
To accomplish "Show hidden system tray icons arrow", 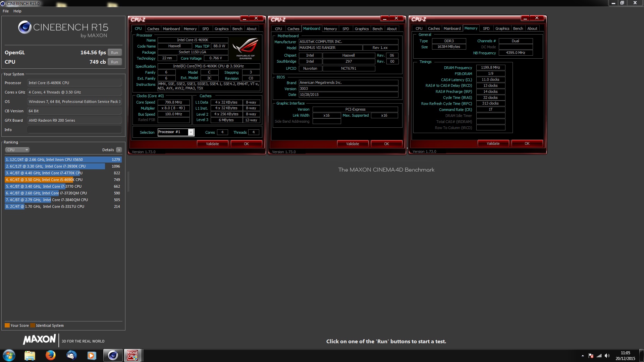I will click(x=583, y=356).
